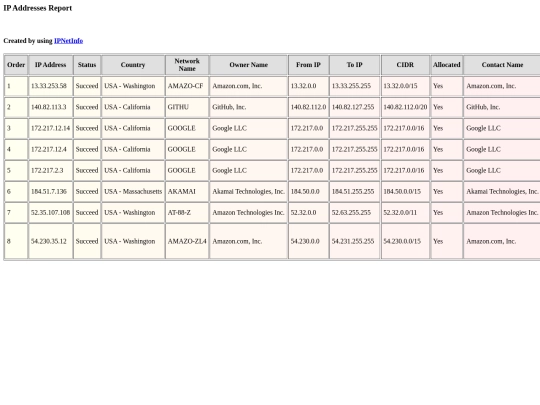
Task: Click owner 'GitHub, Inc.' cell
Action: point(249,107)
